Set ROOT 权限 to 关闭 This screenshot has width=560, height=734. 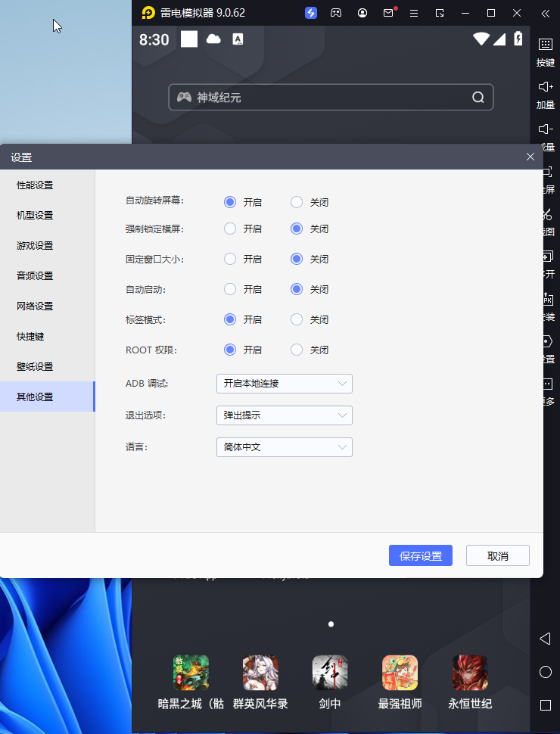(297, 350)
